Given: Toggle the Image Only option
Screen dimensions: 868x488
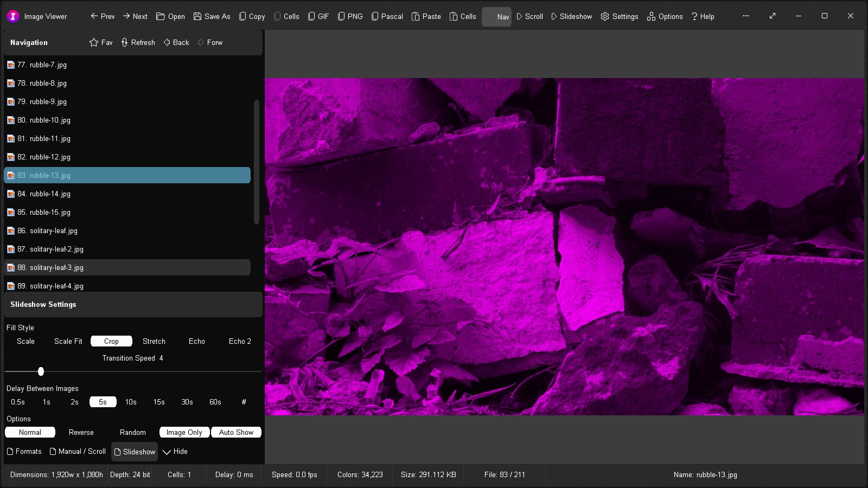Looking at the screenshot, I should point(184,432).
